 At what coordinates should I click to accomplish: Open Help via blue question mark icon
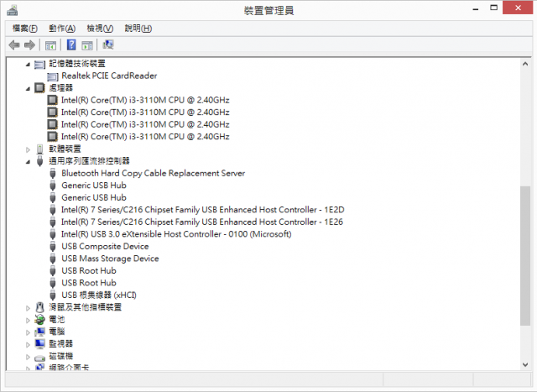click(71, 44)
